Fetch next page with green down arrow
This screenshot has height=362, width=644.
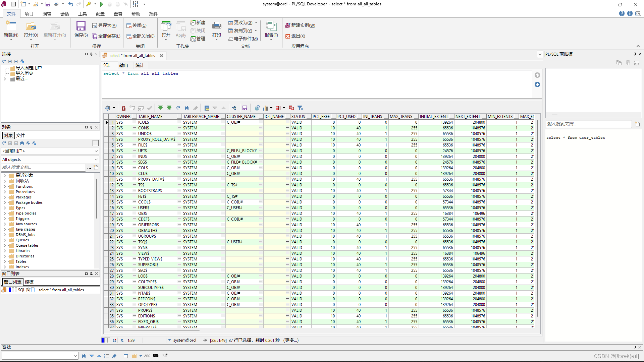160,108
